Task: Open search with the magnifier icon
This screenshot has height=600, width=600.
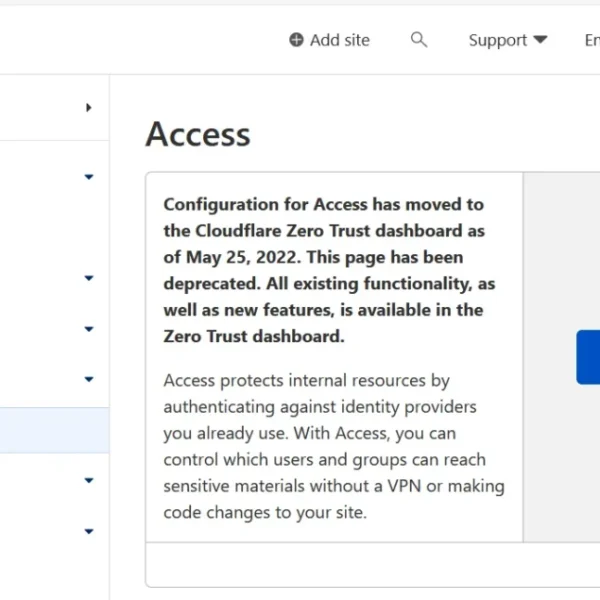Action: pyautogui.click(x=419, y=39)
